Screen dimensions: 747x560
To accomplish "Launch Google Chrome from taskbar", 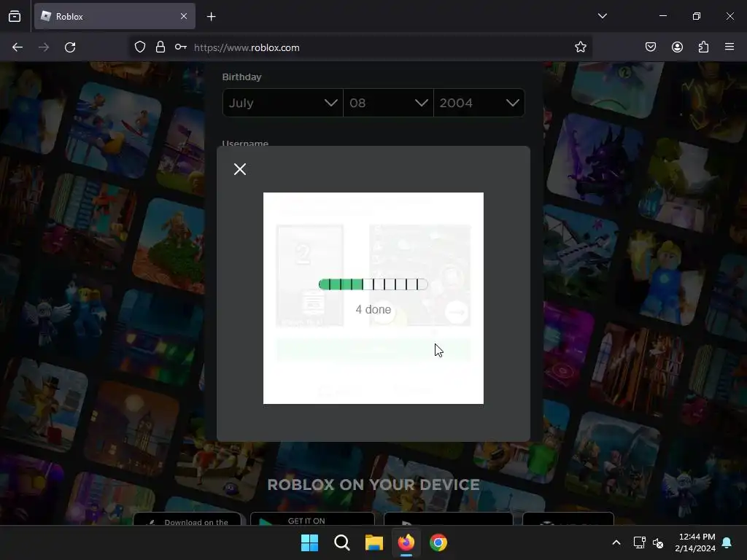I will tap(438, 542).
